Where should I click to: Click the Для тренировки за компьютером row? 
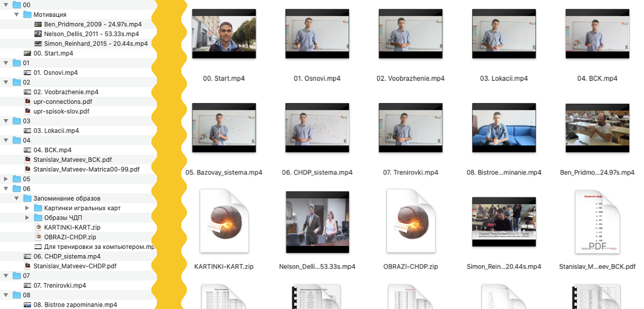[x=99, y=247]
